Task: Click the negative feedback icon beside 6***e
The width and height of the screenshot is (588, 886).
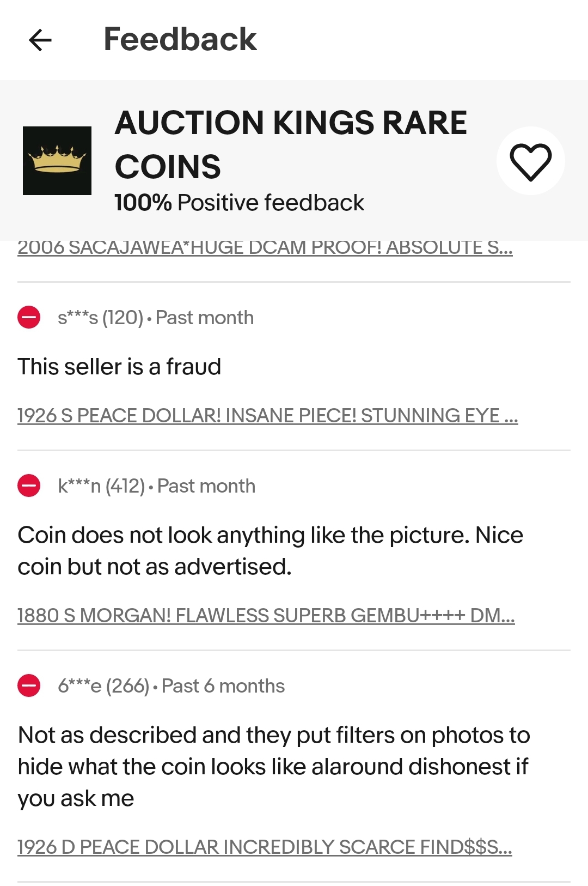Action: (x=29, y=685)
